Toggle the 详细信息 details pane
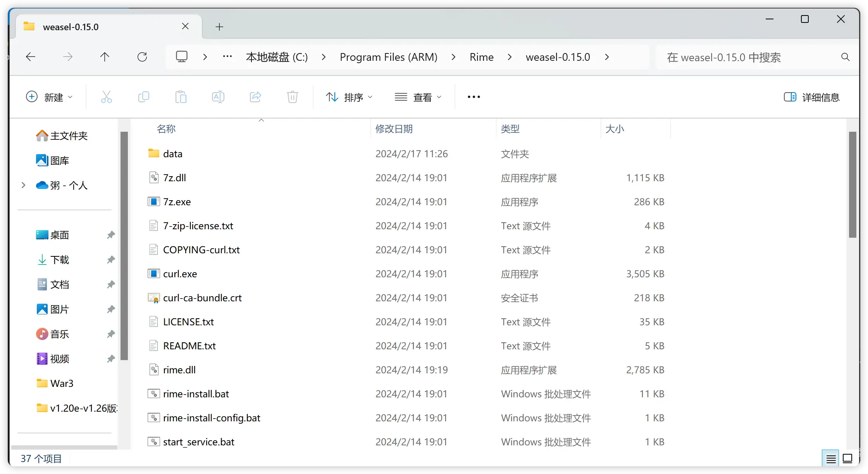868x474 pixels. tap(811, 97)
